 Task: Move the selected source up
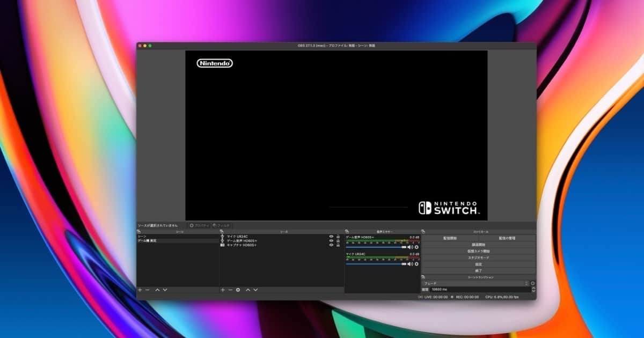[248, 290]
